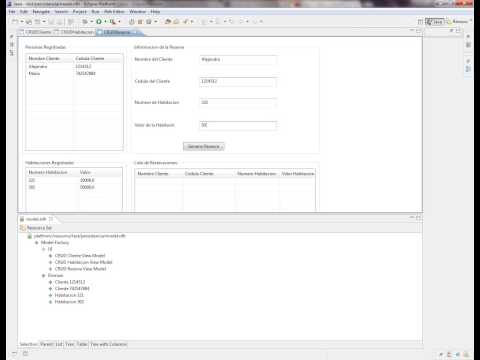This screenshot has width=480, height=360.
Task: Minimize the editor area using top-right icon
Action: pyautogui.click(x=412, y=30)
